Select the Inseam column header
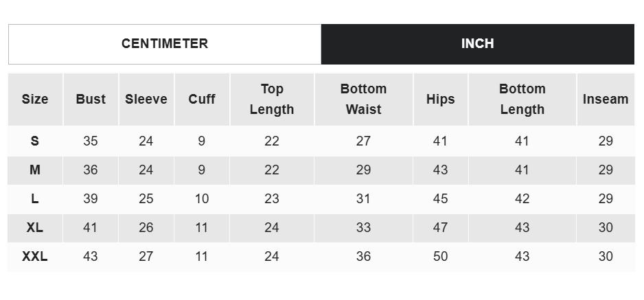Image resolution: width=644 pixels, height=300 pixels. click(x=605, y=100)
